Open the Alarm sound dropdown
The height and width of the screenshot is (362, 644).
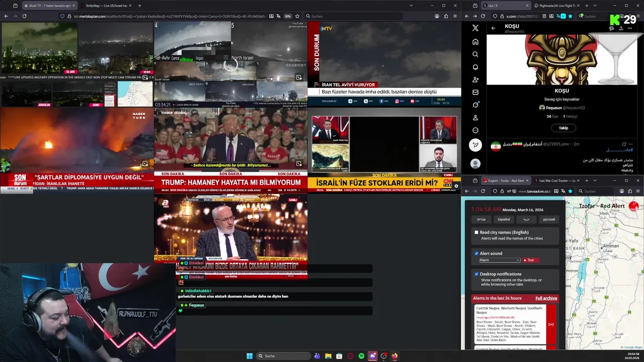(499, 260)
